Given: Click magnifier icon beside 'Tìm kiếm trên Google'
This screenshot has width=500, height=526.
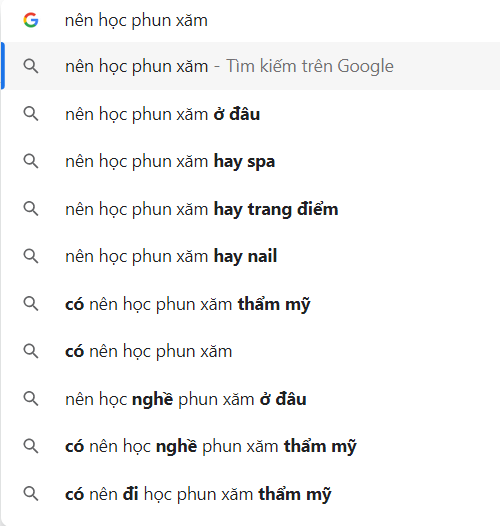Looking at the screenshot, I should click(31, 66).
